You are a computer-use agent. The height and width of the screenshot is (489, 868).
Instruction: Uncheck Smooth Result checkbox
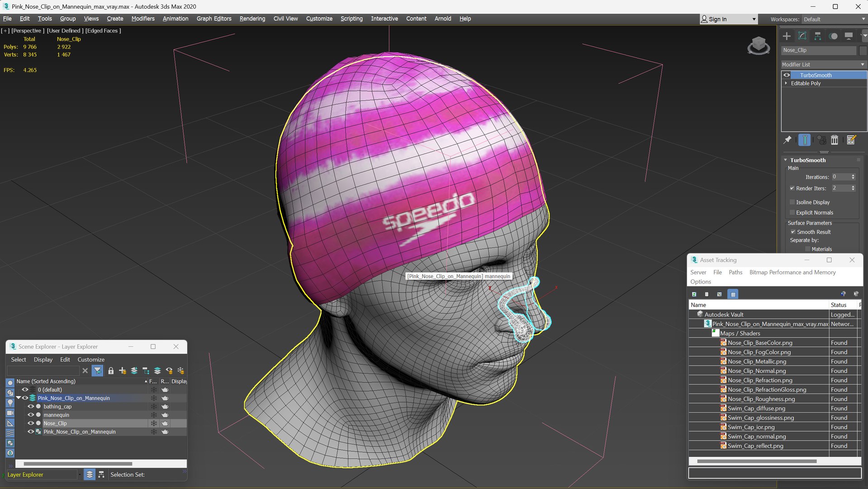tap(793, 232)
